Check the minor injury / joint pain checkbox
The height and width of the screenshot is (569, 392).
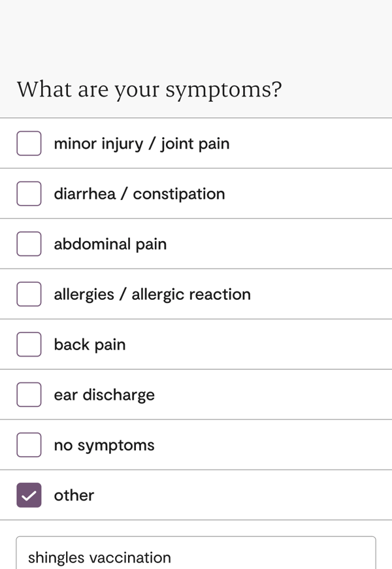(x=29, y=143)
